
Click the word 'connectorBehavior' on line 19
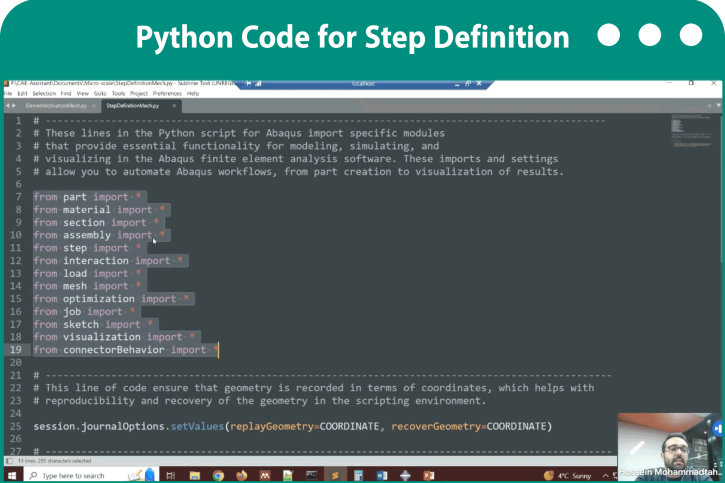(x=114, y=350)
